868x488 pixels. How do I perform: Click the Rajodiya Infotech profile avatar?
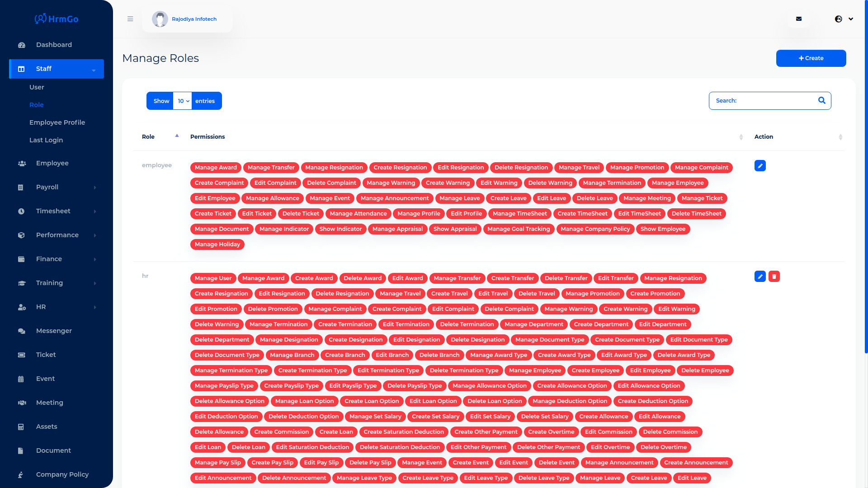point(160,19)
